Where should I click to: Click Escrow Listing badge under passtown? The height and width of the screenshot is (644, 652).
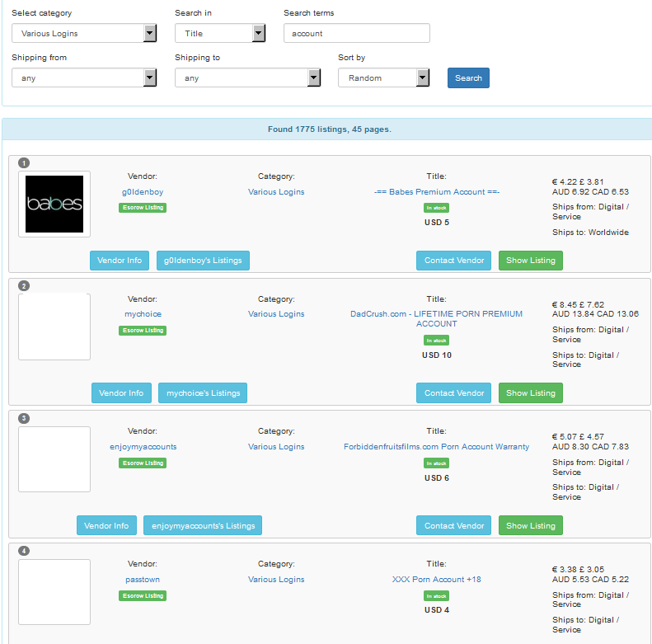(143, 595)
